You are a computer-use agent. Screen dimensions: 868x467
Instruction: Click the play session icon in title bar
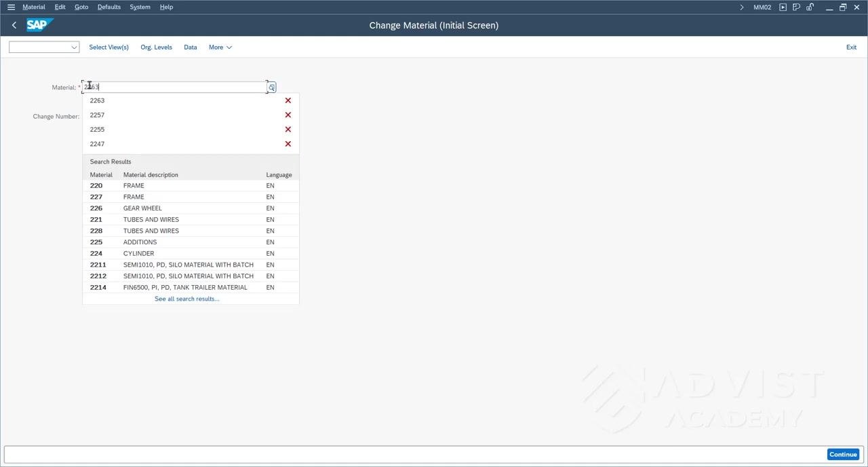(783, 7)
